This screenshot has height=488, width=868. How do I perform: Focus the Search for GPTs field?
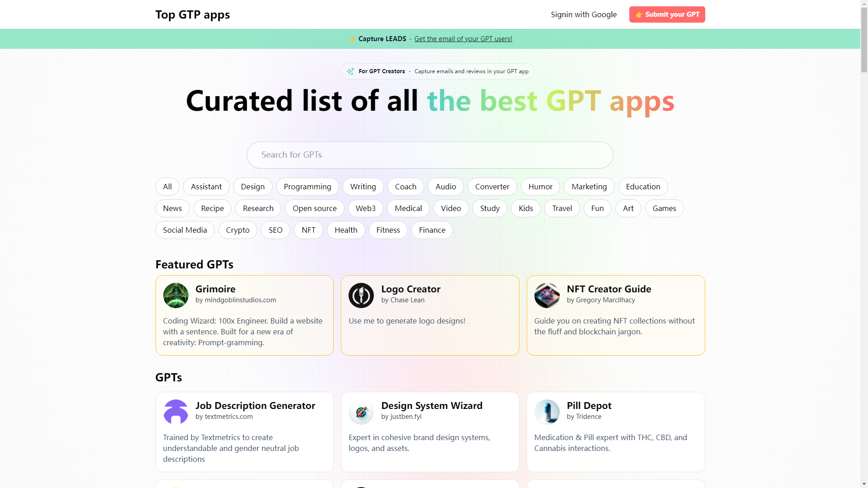click(x=429, y=155)
